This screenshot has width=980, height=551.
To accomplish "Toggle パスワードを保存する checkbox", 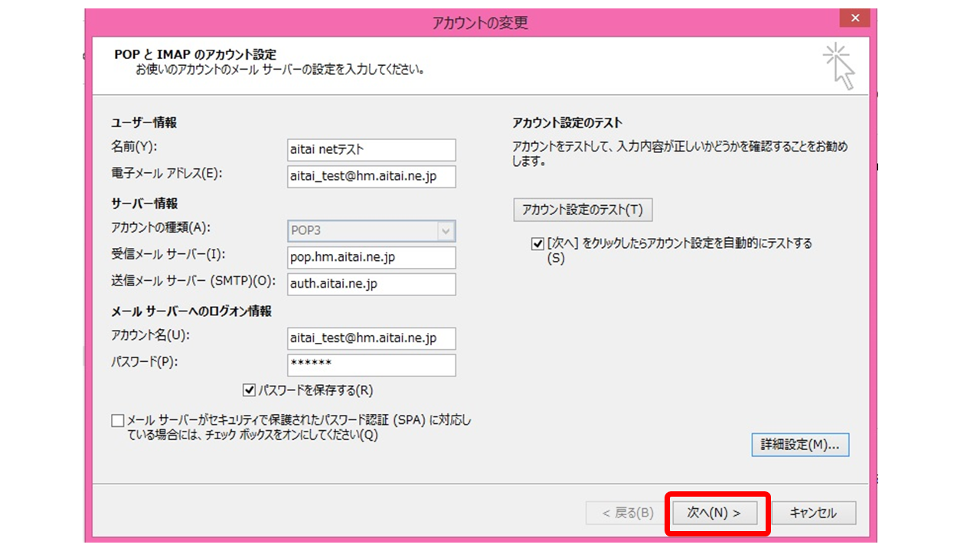I will tap(249, 390).
